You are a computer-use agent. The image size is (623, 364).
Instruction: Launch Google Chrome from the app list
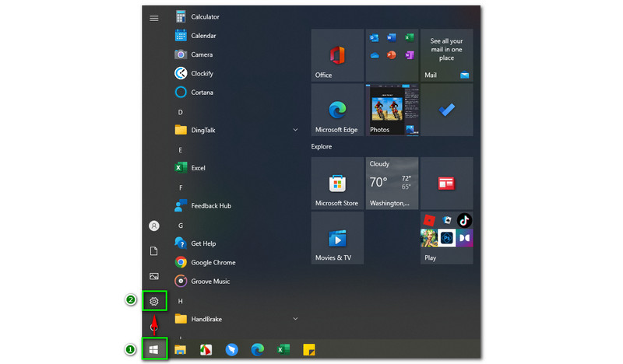click(x=213, y=262)
